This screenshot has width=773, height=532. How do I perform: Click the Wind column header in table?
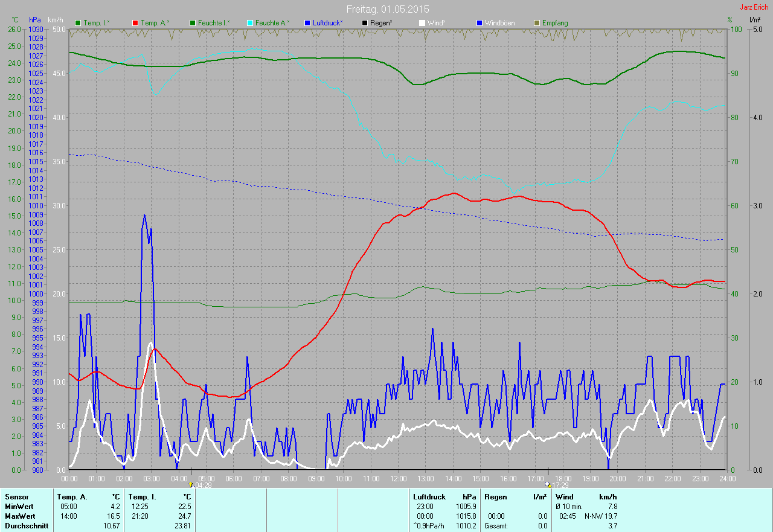click(565, 497)
